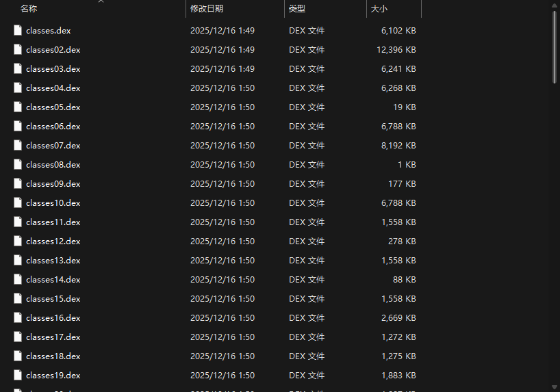Select classes16.dex with 2,669 KB size

pyautogui.click(x=214, y=317)
